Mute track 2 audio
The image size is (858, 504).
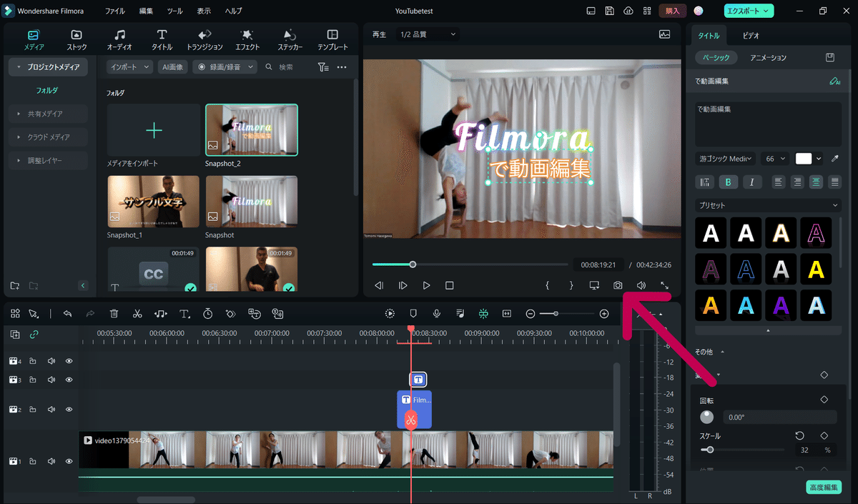(51, 410)
